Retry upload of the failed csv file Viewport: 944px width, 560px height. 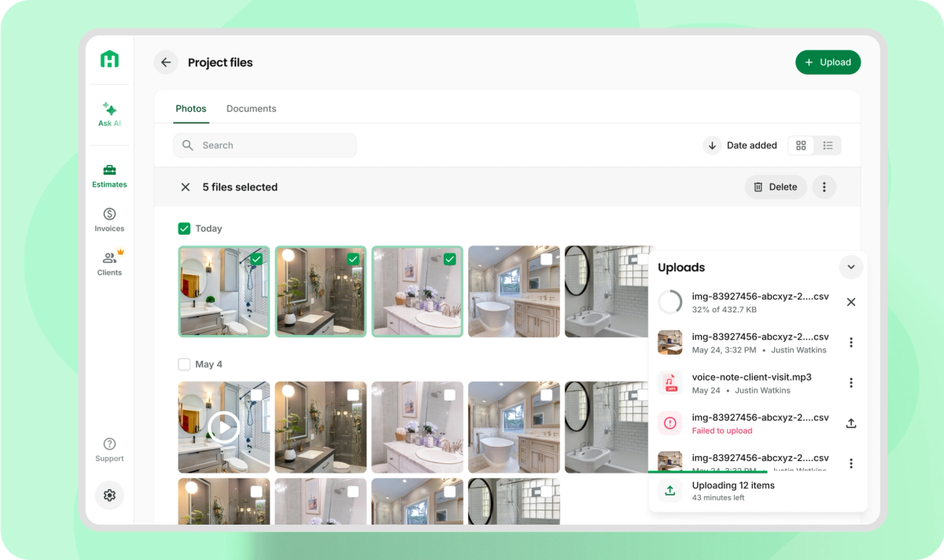click(x=850, y=423)
